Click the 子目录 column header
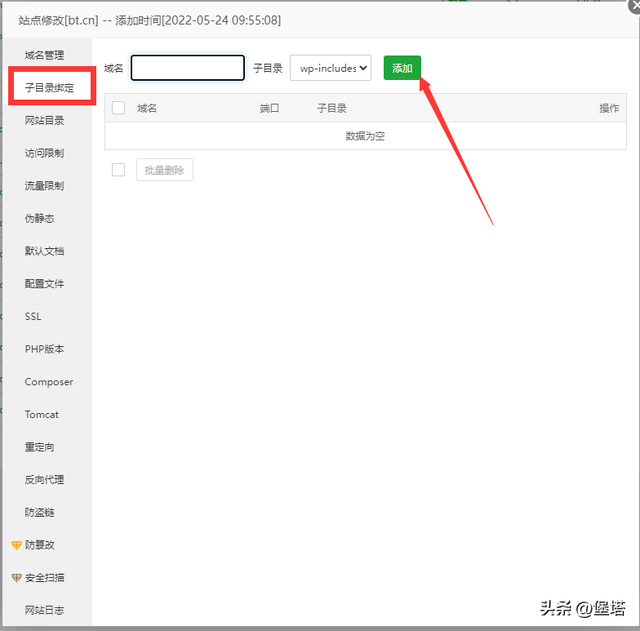This screenshot has height=631, width=640. [x=332, y=108]
